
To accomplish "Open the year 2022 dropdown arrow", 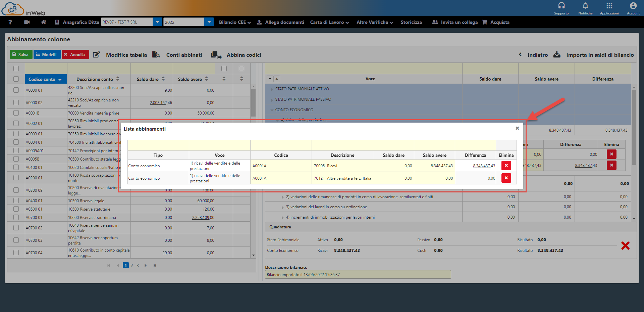I will pos(209,22).
